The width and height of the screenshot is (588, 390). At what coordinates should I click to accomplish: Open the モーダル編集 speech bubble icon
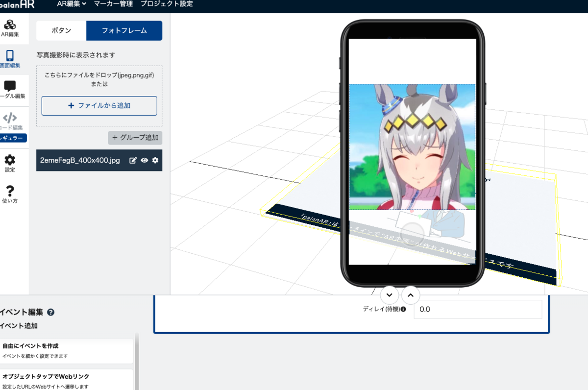coord(10,86)
